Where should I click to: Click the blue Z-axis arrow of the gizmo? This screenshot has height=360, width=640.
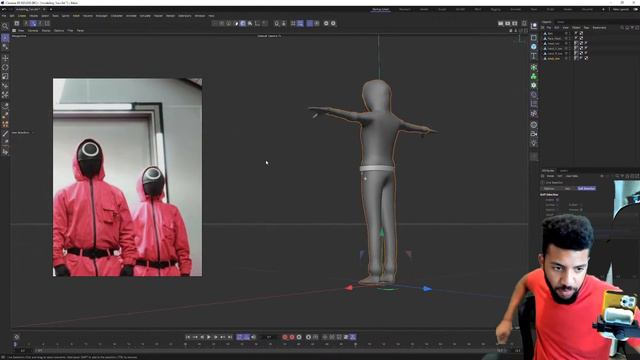coord(427,289)
